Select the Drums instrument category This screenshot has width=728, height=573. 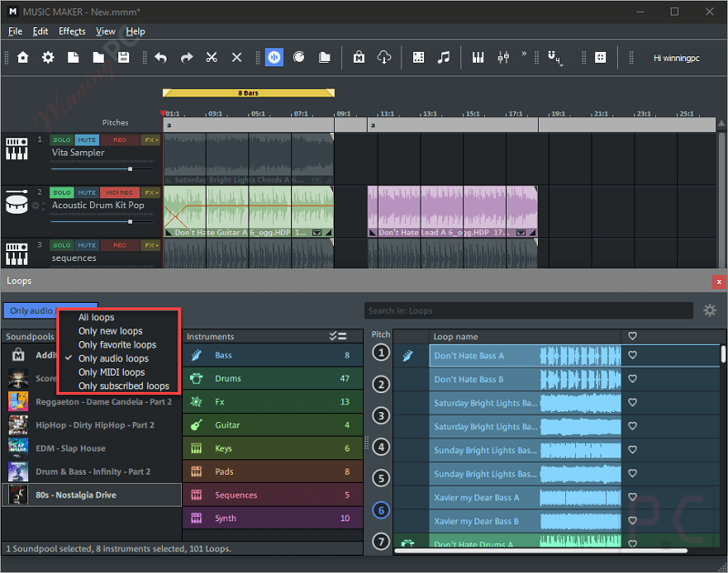pos(272,378)
